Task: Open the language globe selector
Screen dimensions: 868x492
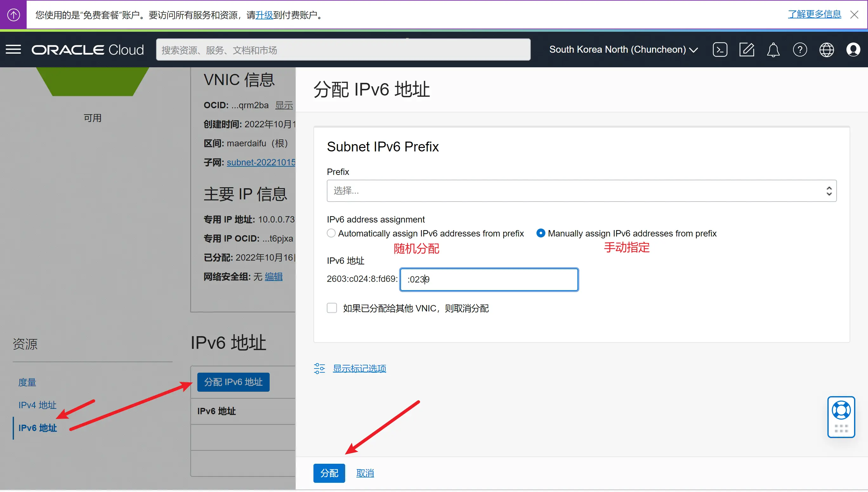Action: [x=826, y=49]
